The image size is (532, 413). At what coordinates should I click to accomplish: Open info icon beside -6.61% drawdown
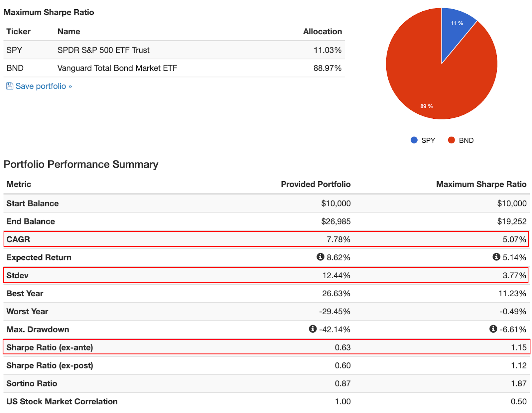[x=493, y=329]
